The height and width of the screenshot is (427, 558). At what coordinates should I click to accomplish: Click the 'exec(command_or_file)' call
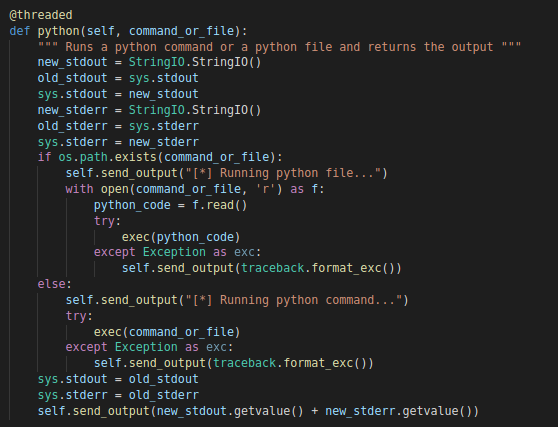click(167, 332)
